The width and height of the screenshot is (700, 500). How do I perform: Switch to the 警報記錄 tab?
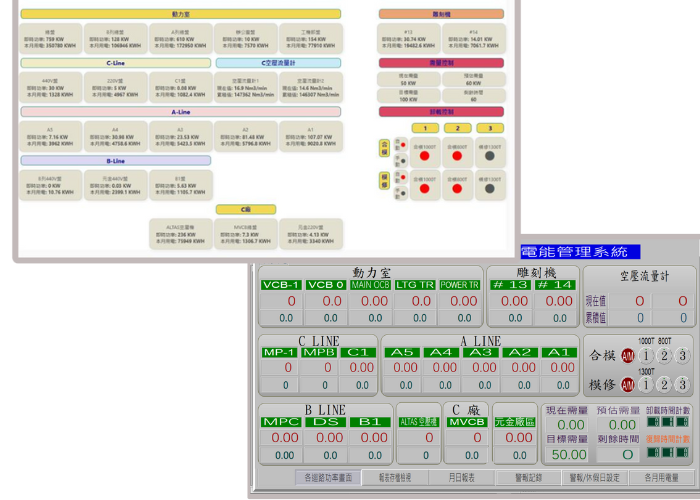[528, 478]
